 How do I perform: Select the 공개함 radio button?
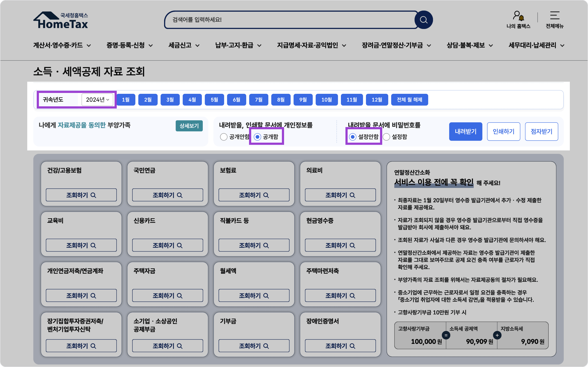pos(257,137)
